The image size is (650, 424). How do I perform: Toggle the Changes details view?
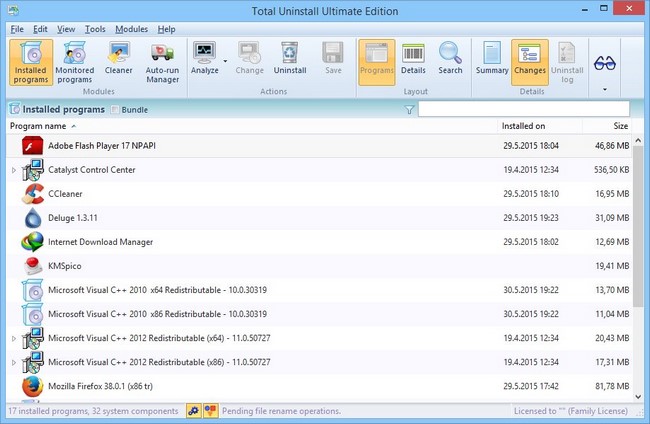click(x=530, y=58)
